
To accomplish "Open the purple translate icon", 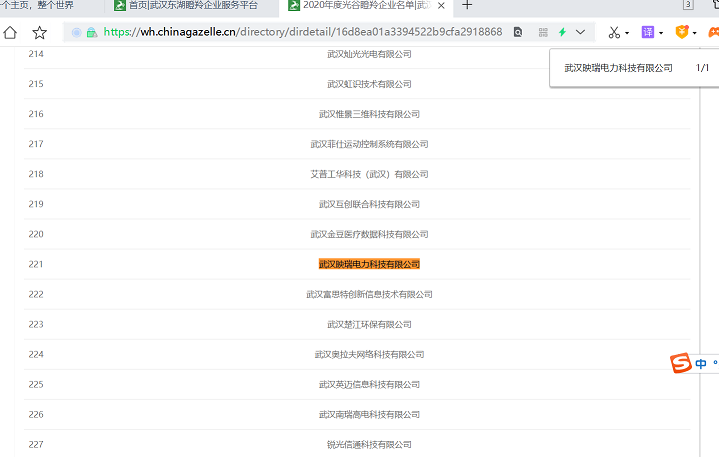I will 647,32.
